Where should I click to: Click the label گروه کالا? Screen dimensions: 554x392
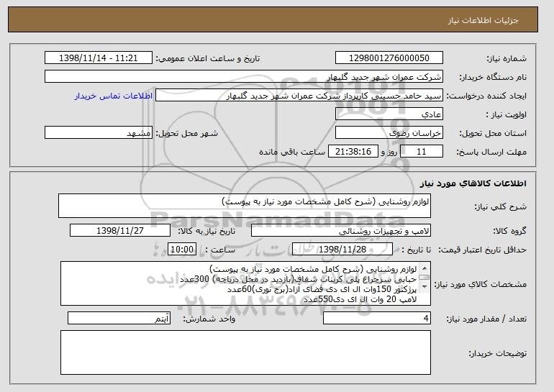510,232
